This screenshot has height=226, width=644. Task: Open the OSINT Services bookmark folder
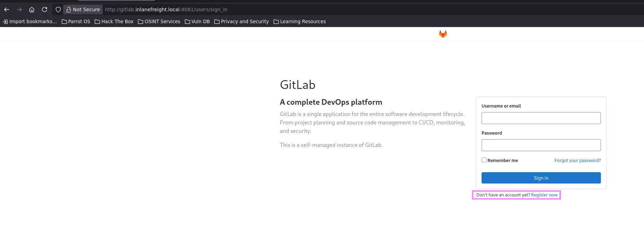click(159, 21)
